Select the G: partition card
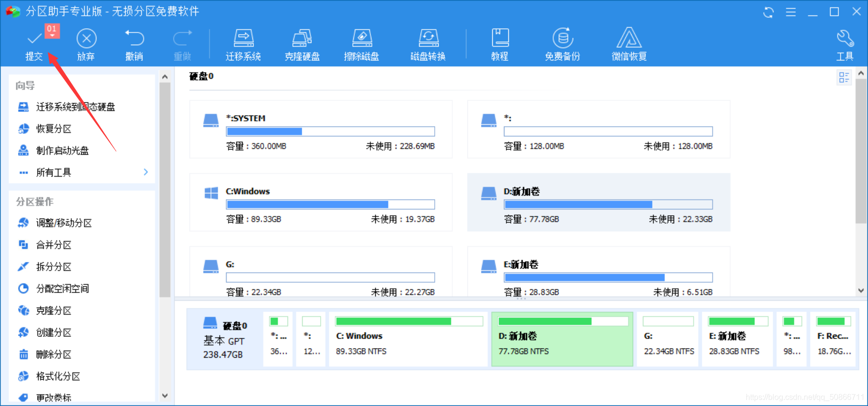Screen dimensions: 868x406 321,272
